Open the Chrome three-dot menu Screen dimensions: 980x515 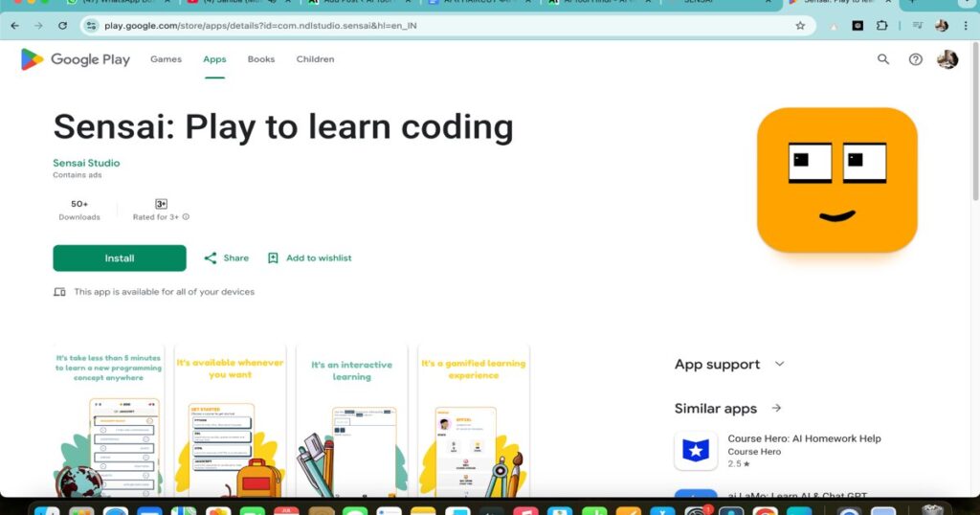966,26
